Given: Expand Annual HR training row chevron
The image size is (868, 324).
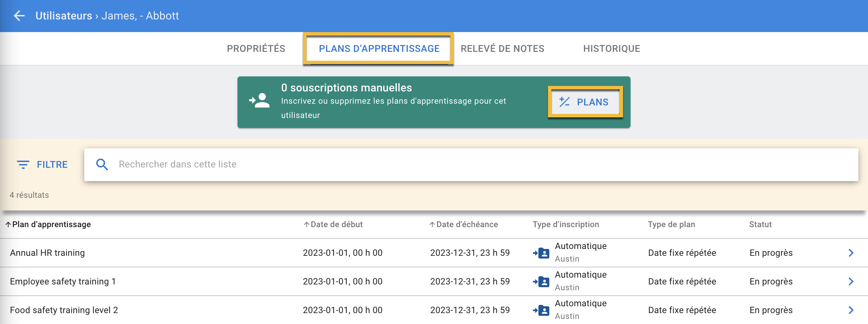Looking at the screenshot, I should 851,253.
